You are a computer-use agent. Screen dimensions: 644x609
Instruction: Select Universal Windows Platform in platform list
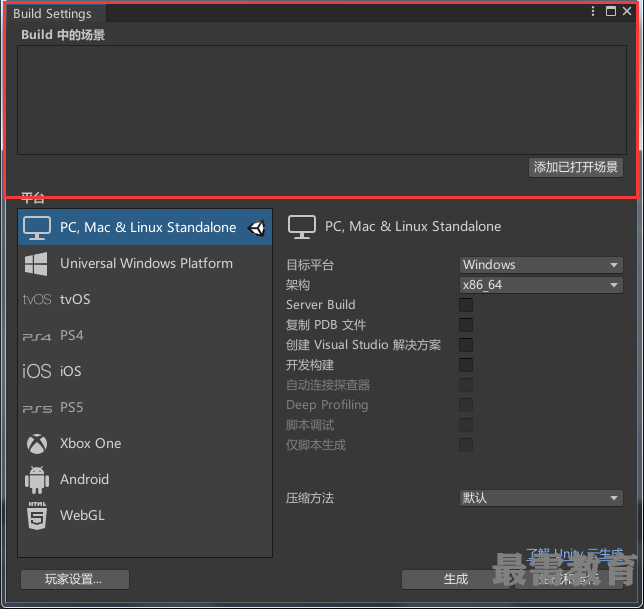click(145, 264)
